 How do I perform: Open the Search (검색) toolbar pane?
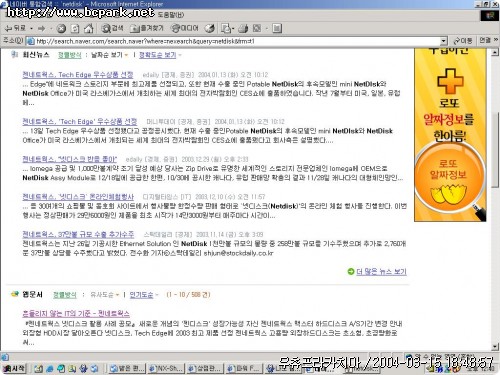[112, 28]
